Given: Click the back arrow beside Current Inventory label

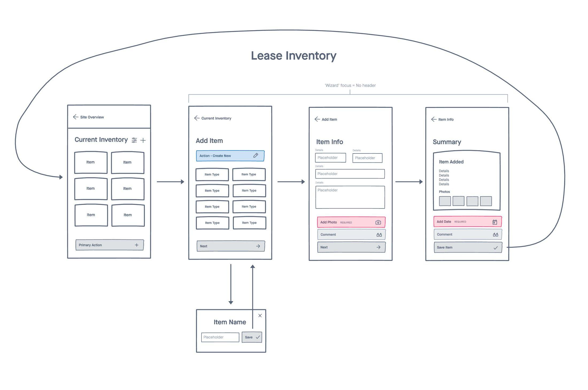Looking at the screenshot, I should point(197,118).
